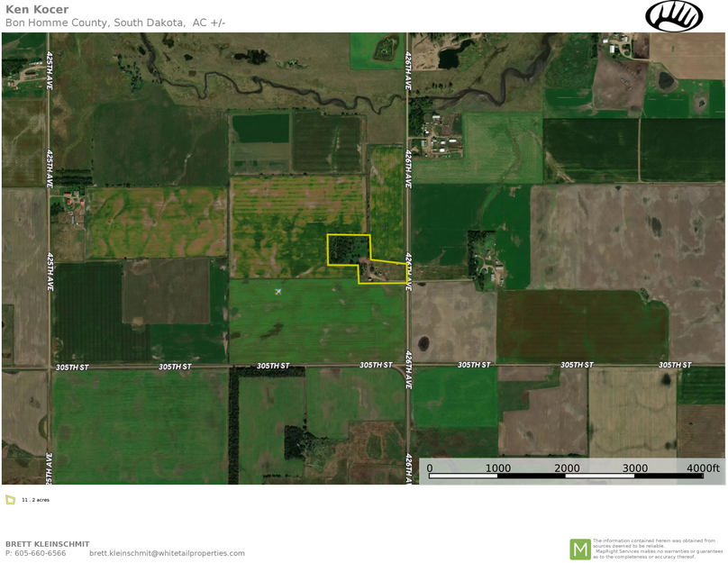Click the BRETT KLEINSCHMIT name text
The width and height of the screenshot is (728, 563).
pos(48,544)
